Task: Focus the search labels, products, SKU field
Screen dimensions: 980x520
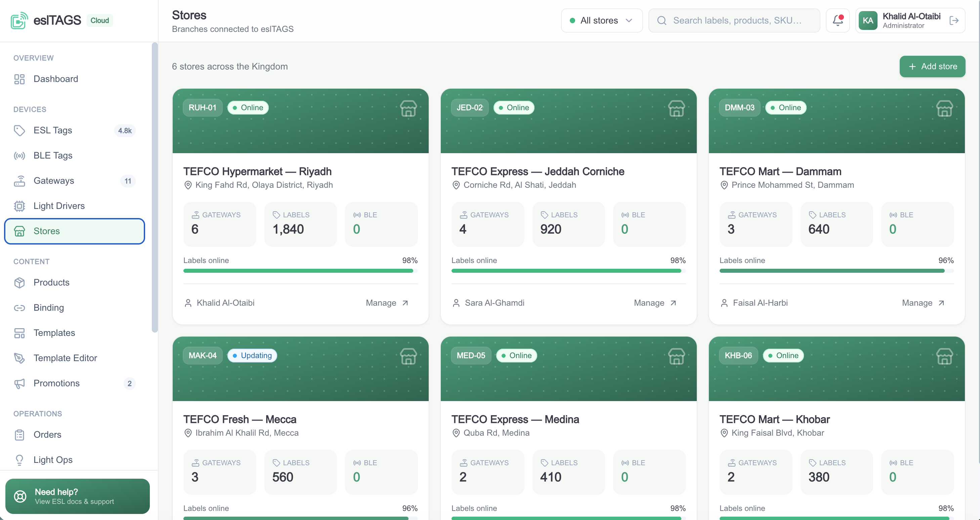Action: (x=734, y=20)
